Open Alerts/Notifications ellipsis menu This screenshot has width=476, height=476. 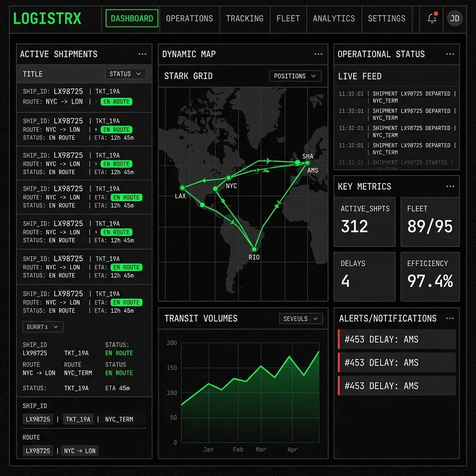(450, 319)
